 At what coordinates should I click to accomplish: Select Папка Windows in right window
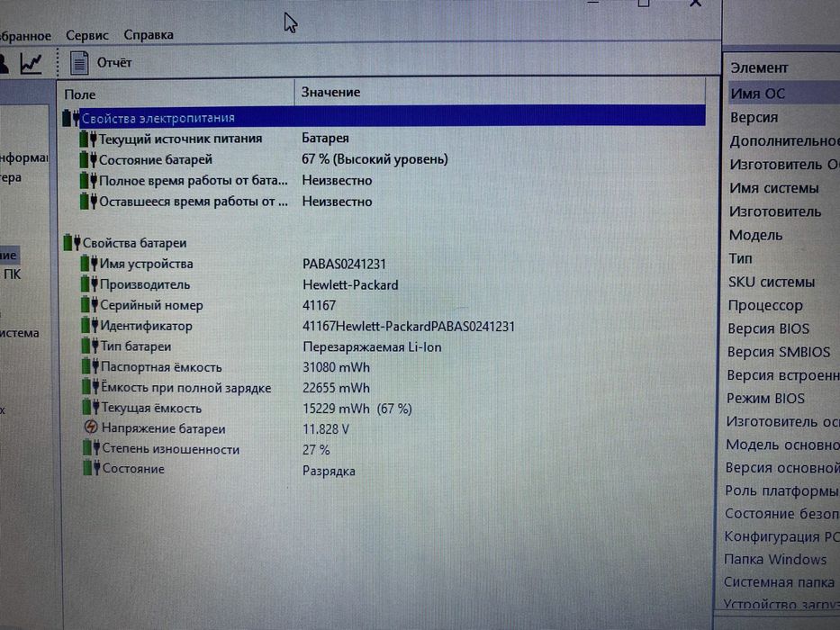[775, 559]
